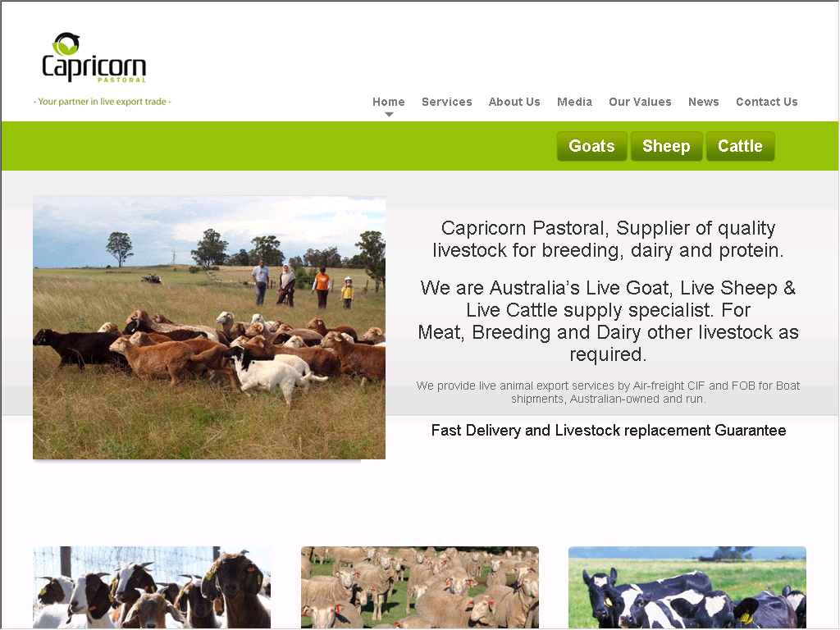The width and height of the screenshot is (840, 630).
Task: Go to the About Us page
Action: [x=514, y=102]
